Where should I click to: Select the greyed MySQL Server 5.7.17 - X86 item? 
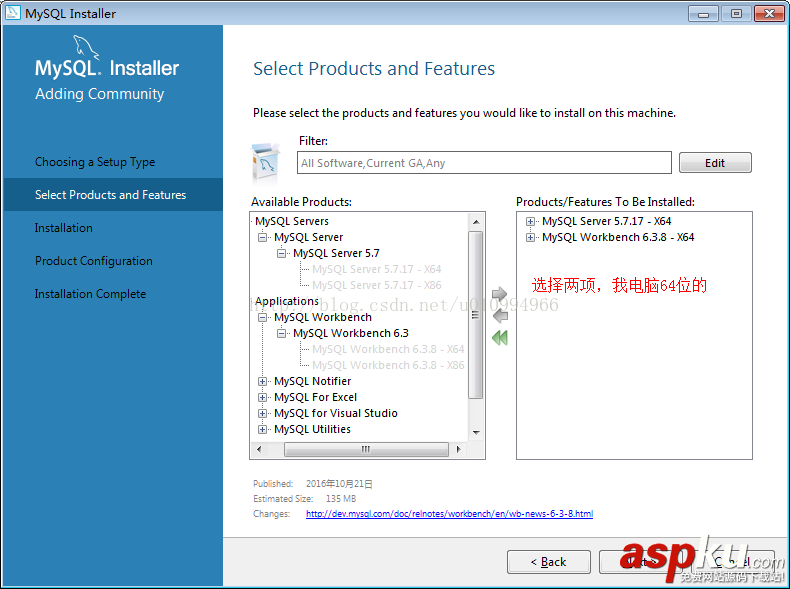(376, 285)
